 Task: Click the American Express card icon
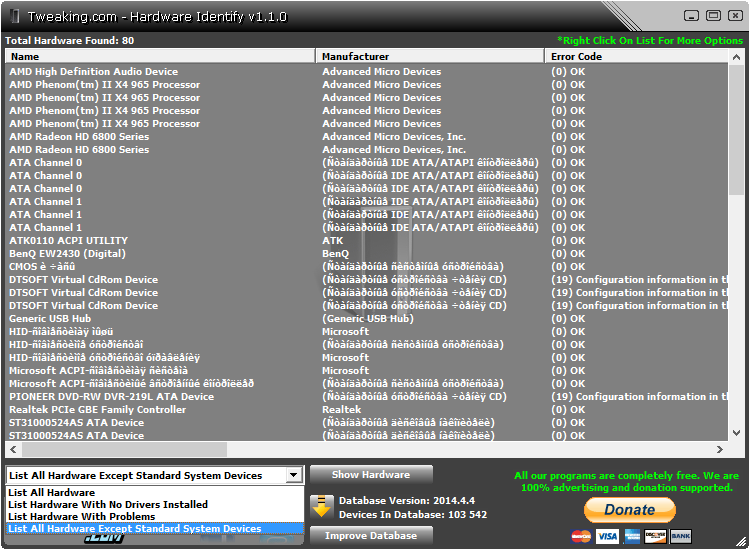pyautogui.click(x=632, y=537)
